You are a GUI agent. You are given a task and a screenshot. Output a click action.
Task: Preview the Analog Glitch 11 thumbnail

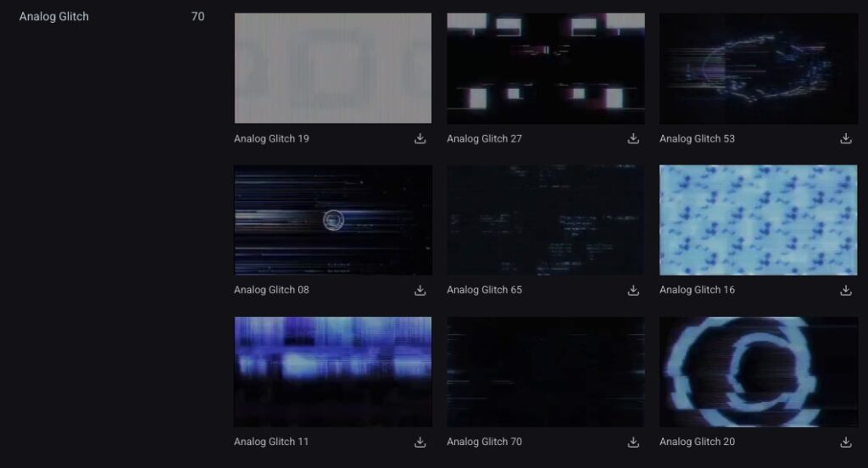point(332,371)
